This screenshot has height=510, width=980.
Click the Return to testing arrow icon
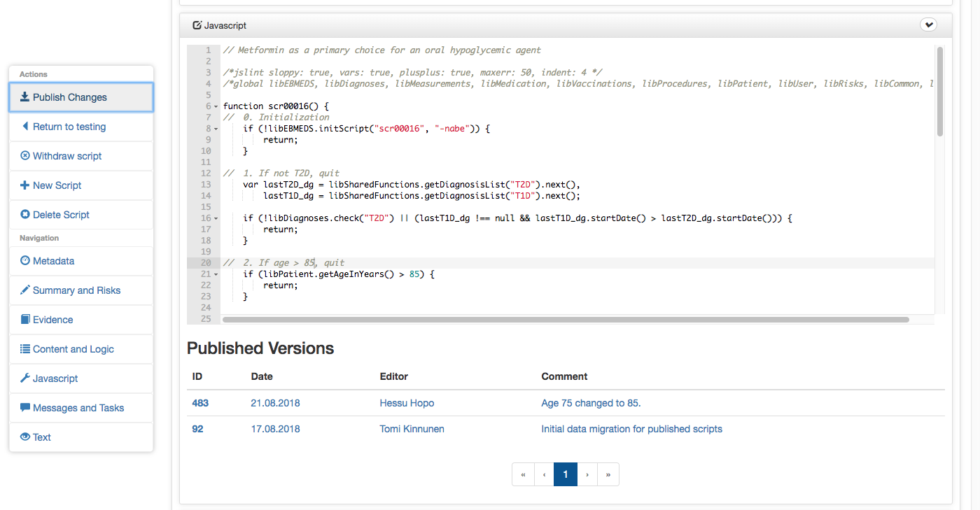click(25, 127)
